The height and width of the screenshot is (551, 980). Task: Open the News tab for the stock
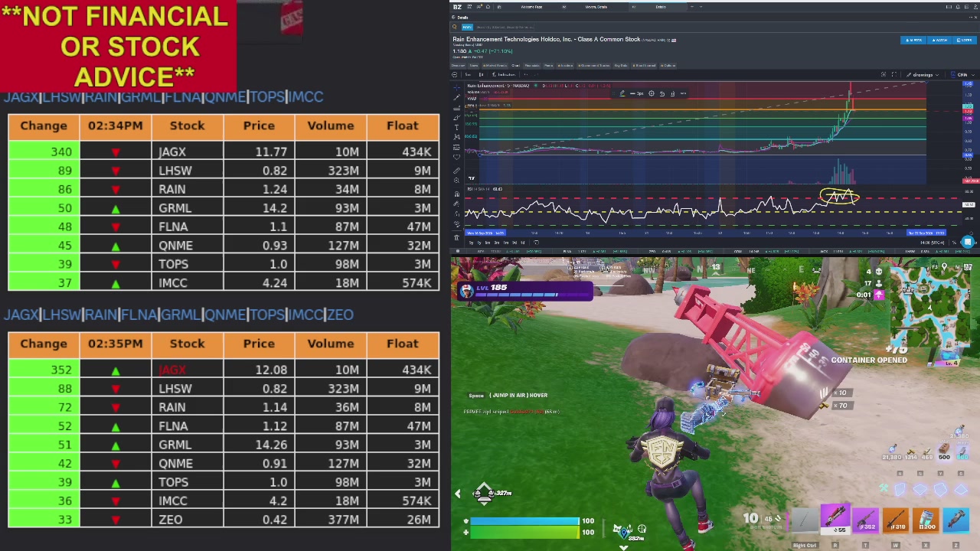click(473, 66)
